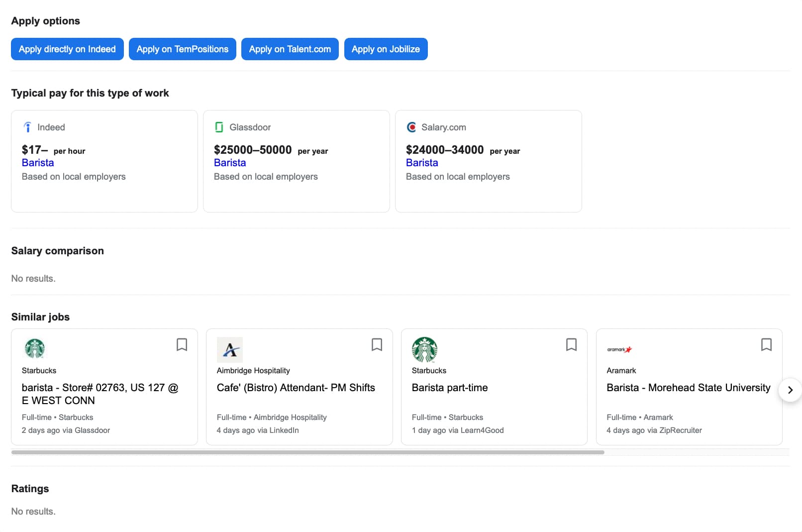Image resolution: width=802 pixels, height=532 pixels.
Task: Click Salary comparison heading
Action: (58, 251)
